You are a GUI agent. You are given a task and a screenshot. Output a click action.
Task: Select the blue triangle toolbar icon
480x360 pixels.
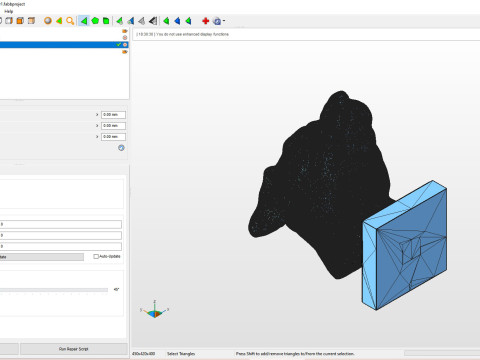click(177, 21)
